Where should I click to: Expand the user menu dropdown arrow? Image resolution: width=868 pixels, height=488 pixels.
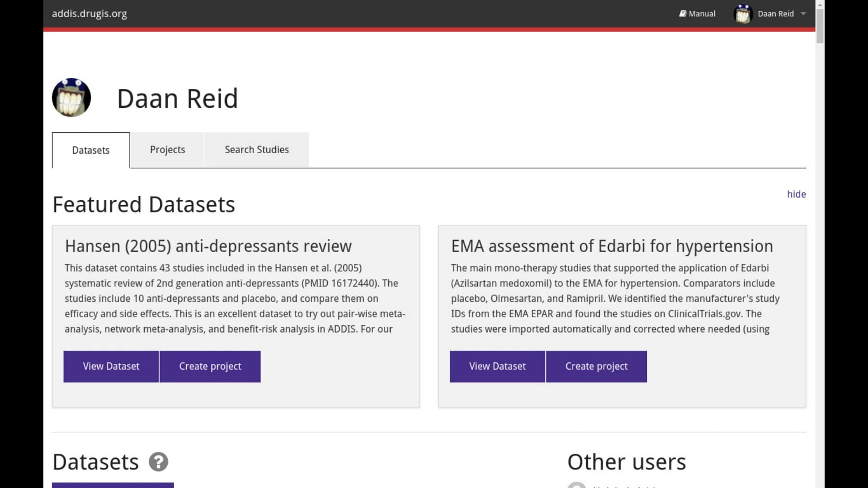tap(803, 14)
